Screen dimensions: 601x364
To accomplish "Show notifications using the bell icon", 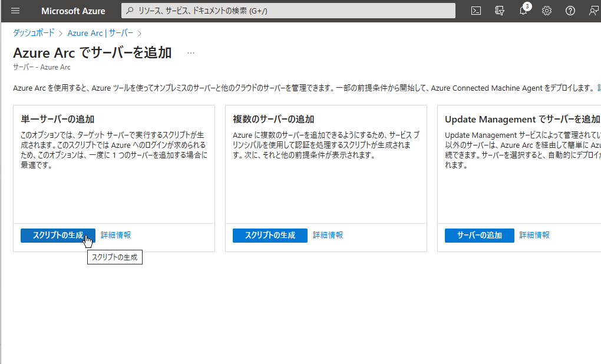I will [x=523, y=11].
